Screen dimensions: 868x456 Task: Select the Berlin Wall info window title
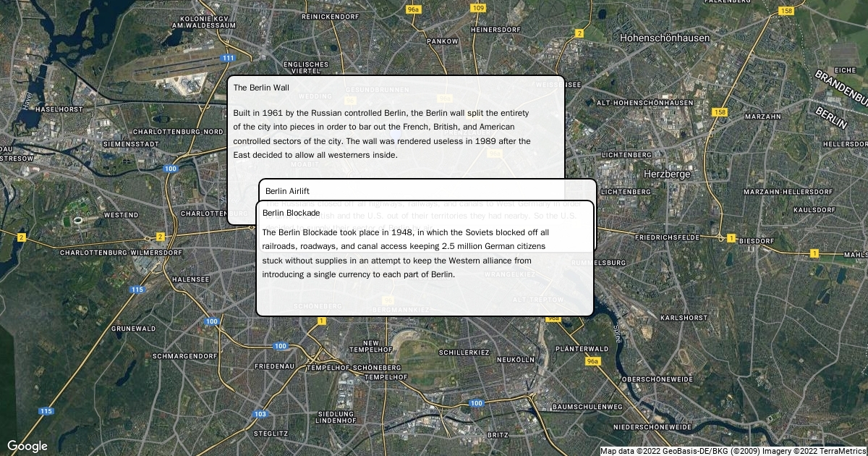pos(261,88)
